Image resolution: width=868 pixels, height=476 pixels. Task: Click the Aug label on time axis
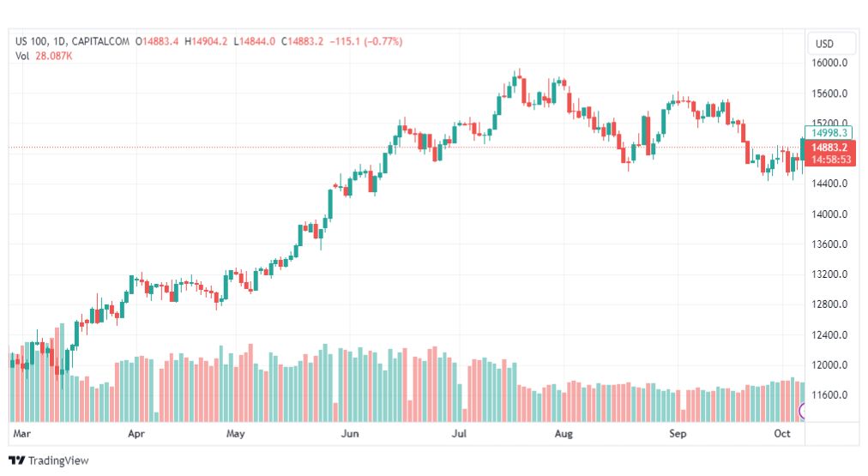click(x=563, y=434)
